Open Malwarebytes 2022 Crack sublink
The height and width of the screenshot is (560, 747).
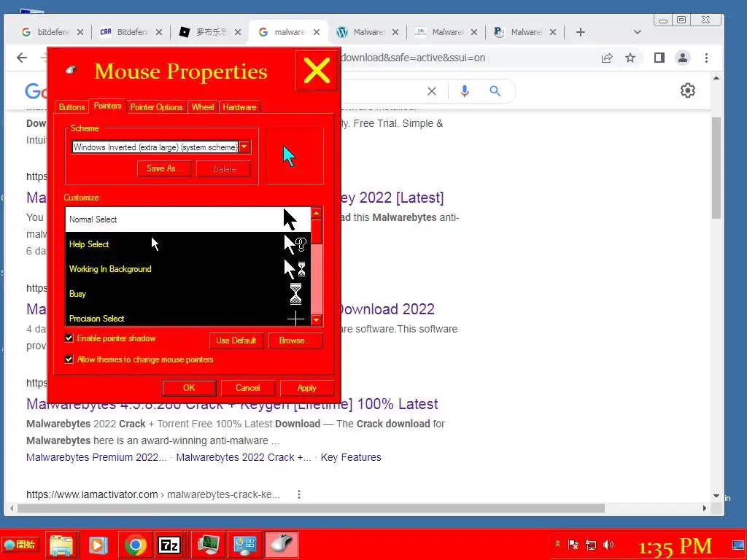point(244,457)
